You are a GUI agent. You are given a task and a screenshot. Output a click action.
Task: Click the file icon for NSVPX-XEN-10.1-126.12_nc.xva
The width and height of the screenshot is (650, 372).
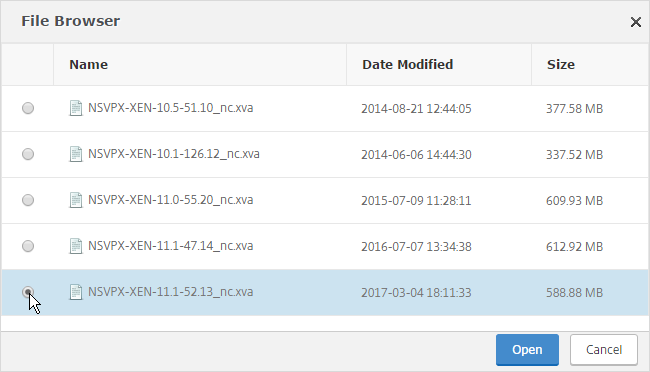click(x=75, y=154)
